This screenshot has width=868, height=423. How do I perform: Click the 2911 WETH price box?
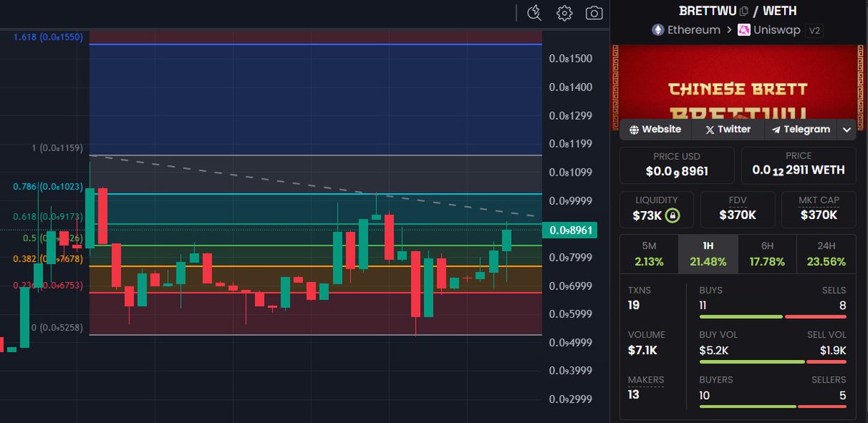click(799, 165)
